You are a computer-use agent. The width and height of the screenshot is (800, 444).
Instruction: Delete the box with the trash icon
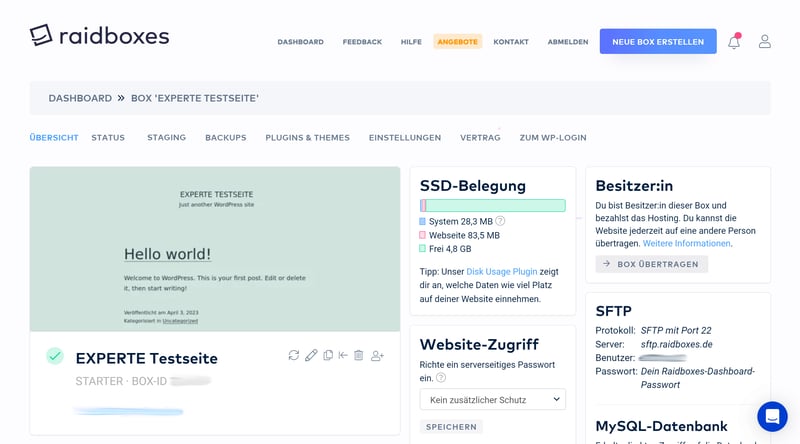pos(358,355)
